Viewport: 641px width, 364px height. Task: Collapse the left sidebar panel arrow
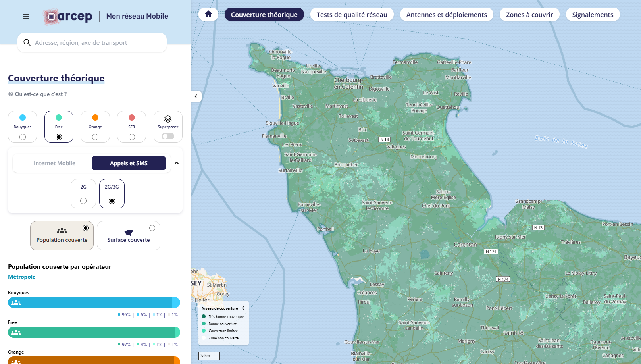[196, 96]
